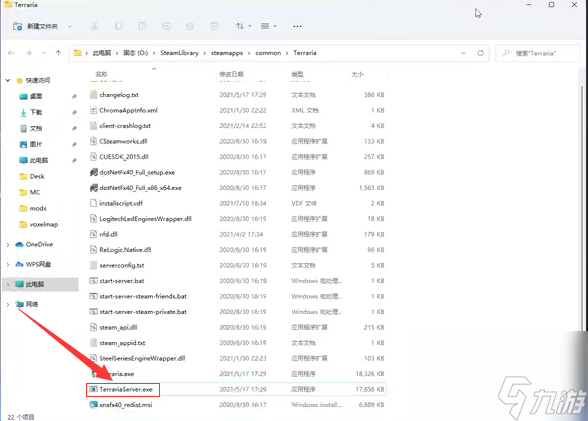Go up one folder level
Image resolution: width=588 pixels, height=421 pixels.
[58, 53]
